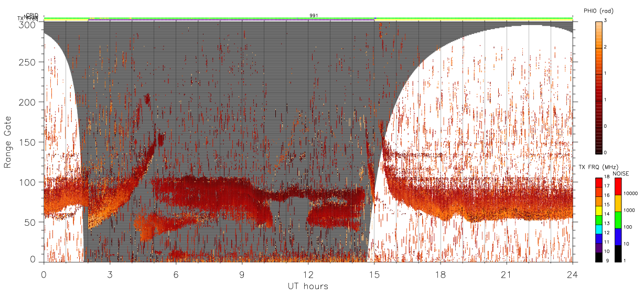Select the green 13–14 MHz TX FRQ swatch
644x297 pixels.
(x=599, y=219)
